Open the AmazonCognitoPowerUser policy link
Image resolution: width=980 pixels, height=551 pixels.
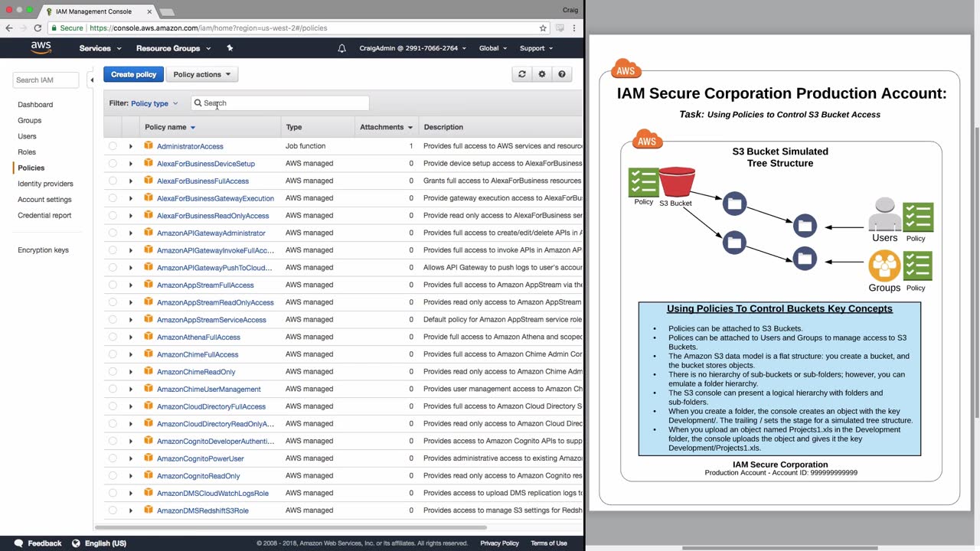pyautogui.click(x=201, y=458)
